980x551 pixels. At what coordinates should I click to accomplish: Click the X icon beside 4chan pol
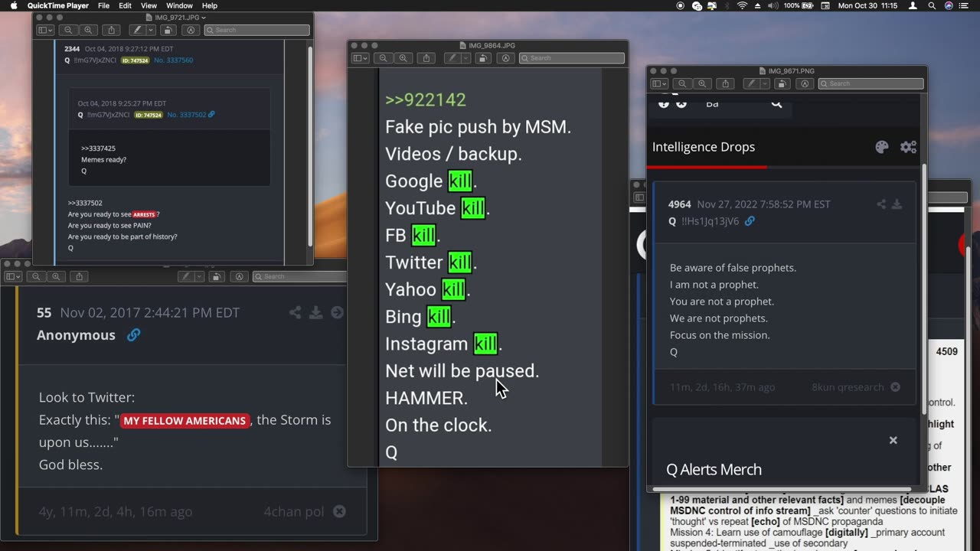pyautogui.click(x=339, y=511)
